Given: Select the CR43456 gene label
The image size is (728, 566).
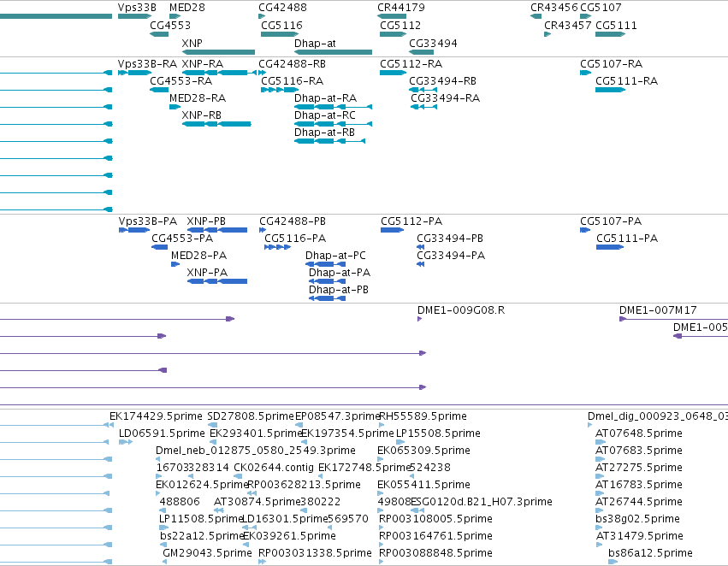Looking at the screenshot, I should point(553,8).
